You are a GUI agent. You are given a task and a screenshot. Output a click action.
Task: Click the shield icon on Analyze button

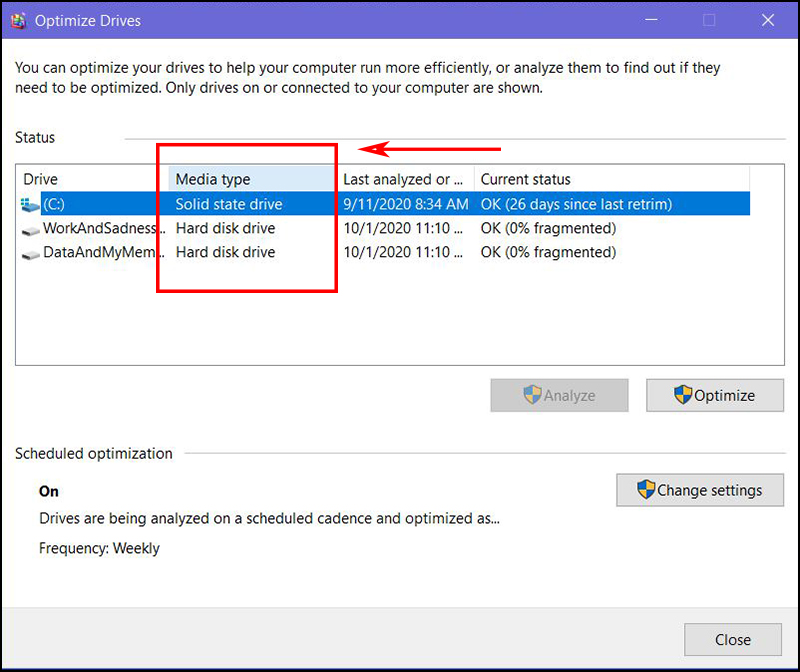tap(533, 395)
